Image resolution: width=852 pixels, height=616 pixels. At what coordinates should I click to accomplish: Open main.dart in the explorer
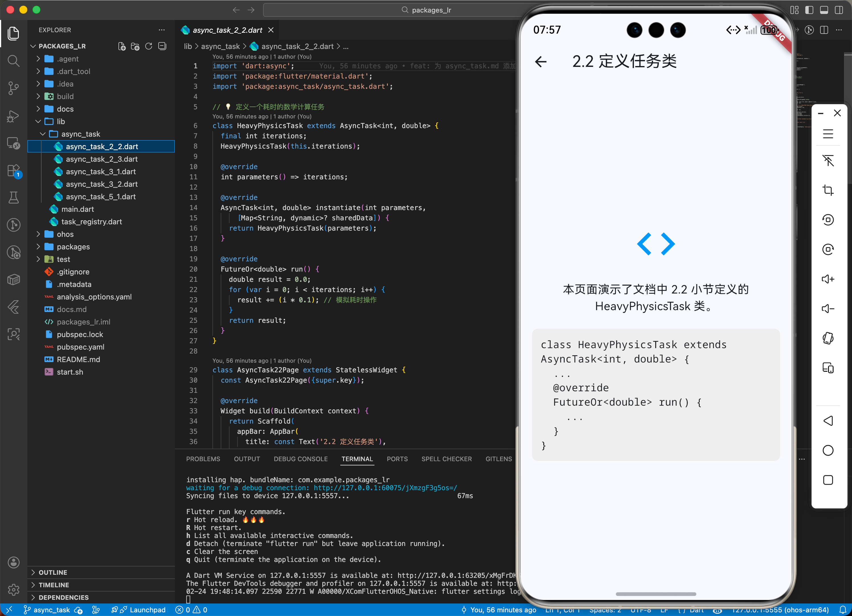point(77,209)
